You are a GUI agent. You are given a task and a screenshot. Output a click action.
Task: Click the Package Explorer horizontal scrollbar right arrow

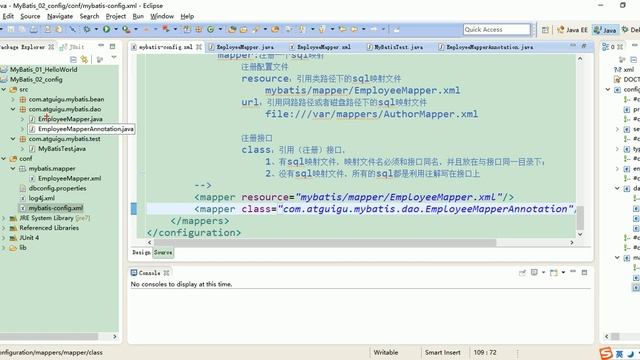click(x=115, y=336)
